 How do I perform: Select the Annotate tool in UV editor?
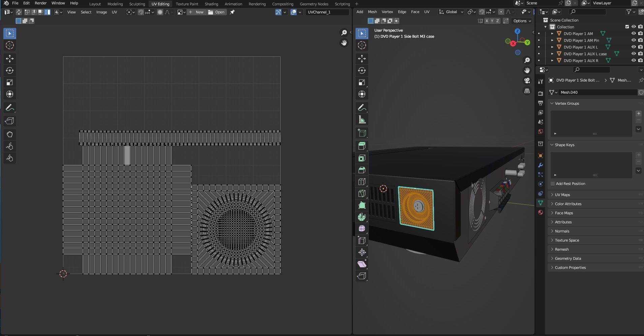coord(10,108)
